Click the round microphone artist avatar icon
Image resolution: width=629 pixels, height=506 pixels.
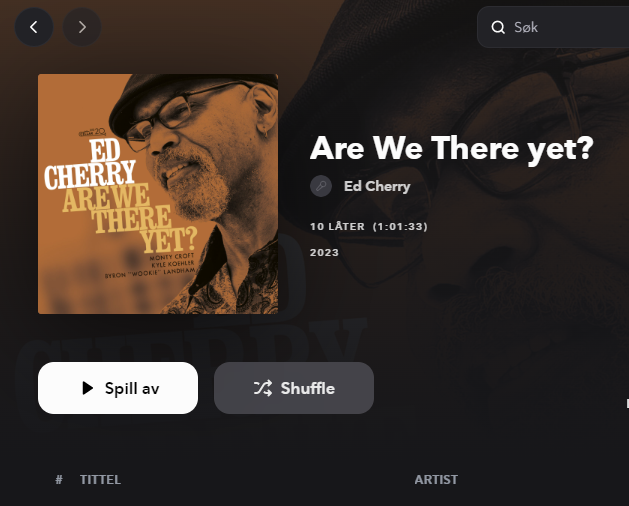[x=321, y=186]
